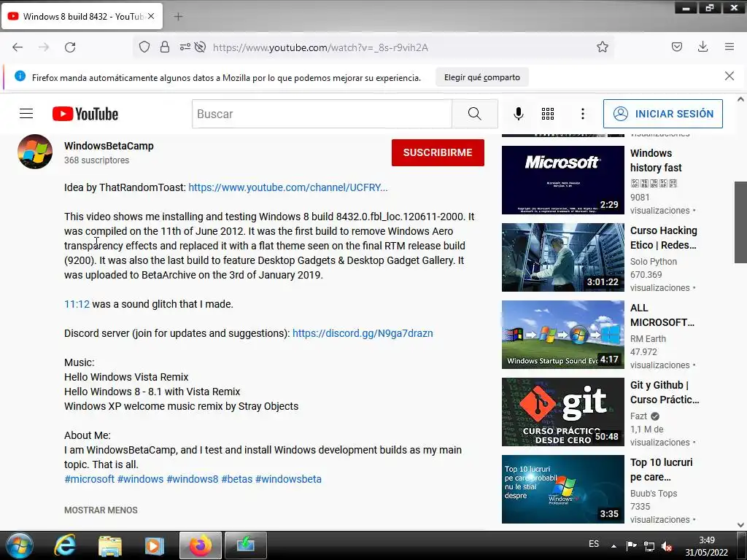Click INICIAR SESIÓN button
747x560 pixels.
(662, 114)
